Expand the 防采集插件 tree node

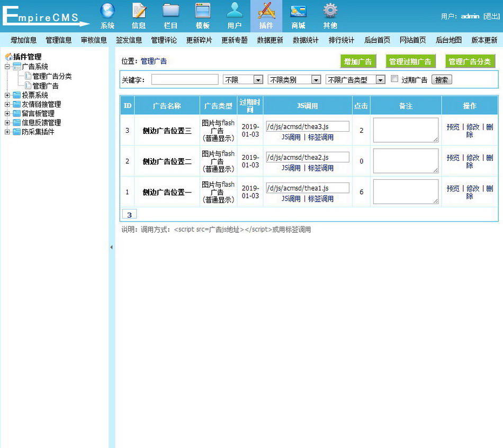[7, 132]
